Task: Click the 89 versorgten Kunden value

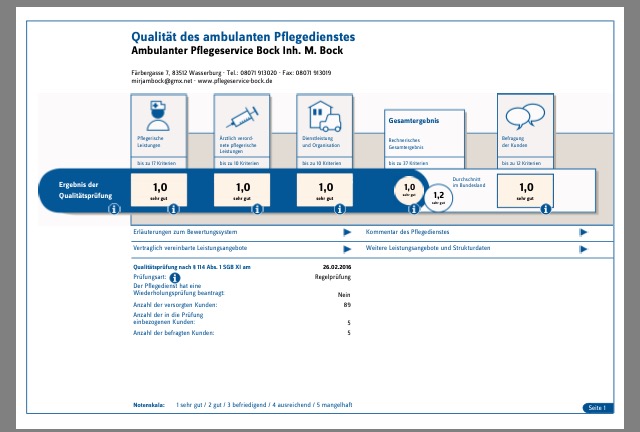Action: (347, 305)
